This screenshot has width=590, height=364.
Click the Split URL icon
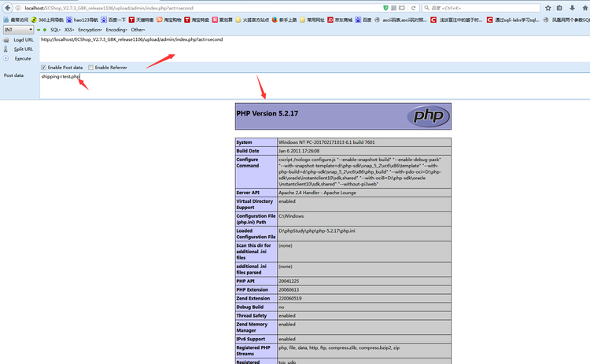pyautogui.click(x=6, y=49)
